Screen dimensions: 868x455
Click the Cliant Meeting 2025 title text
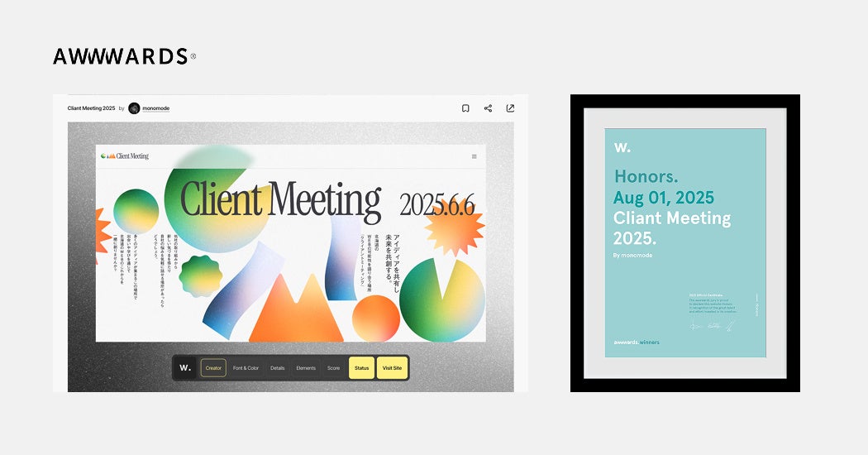[x=91, y=108]
